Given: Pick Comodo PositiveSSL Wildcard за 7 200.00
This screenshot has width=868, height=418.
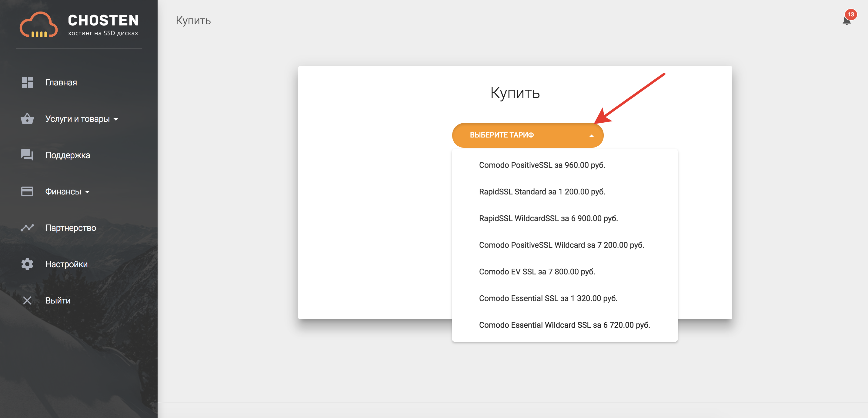Looking at the screenshot, I should (x=565, y=245).
